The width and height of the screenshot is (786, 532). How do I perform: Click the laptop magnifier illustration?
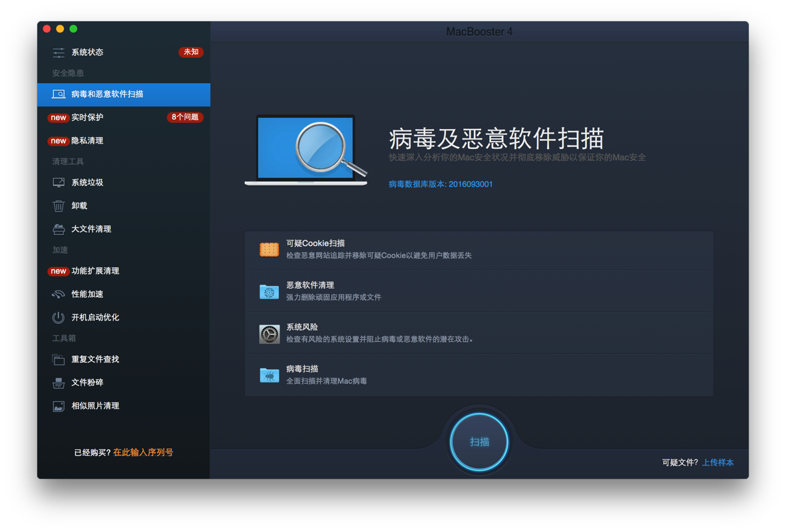point(305,150)
